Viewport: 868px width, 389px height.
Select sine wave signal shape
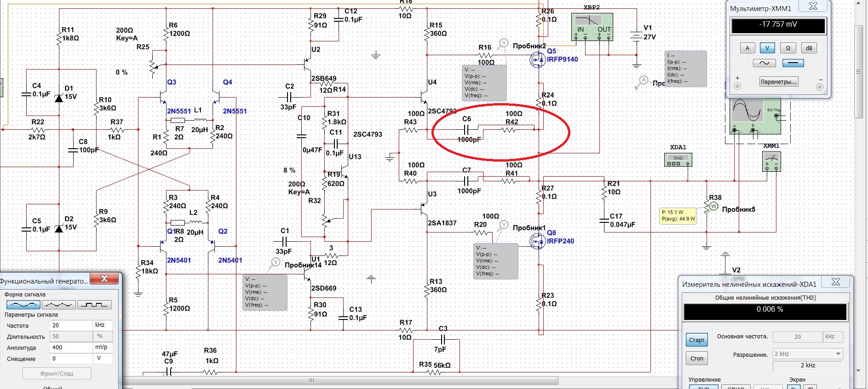point(23,305)
